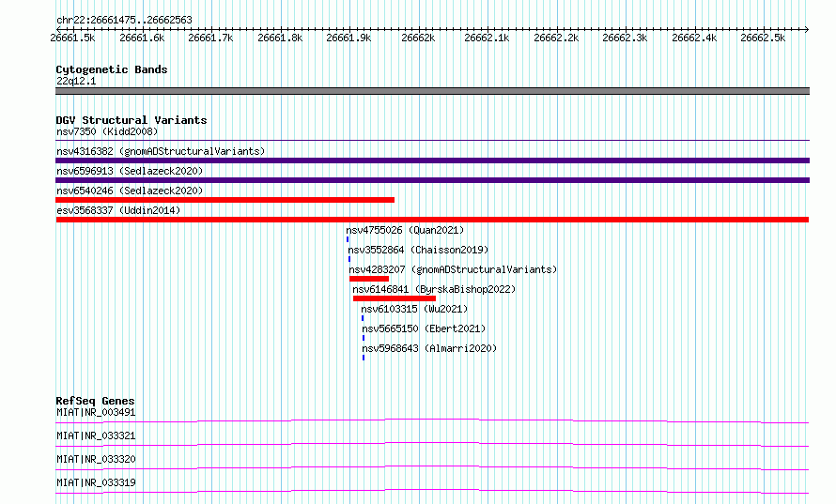836x504 pixels.
Task: Open variant nsv4316382 (gnomADStructuralVariants) label
Action: pyautogui.click(x=161, y=151)
